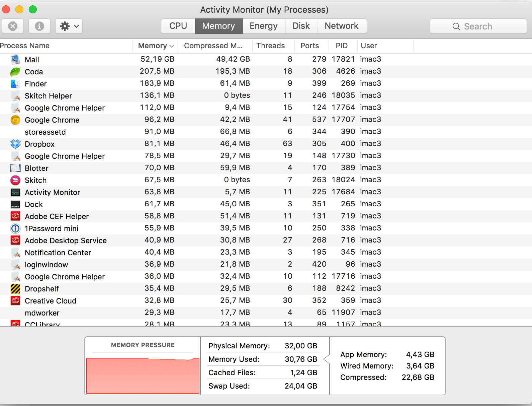Image resolution: width=532 pixels, height=406 pixels.
Task: Open the gear actions dropdown menu
Action: pyautogui.click(x=69, y=26)
